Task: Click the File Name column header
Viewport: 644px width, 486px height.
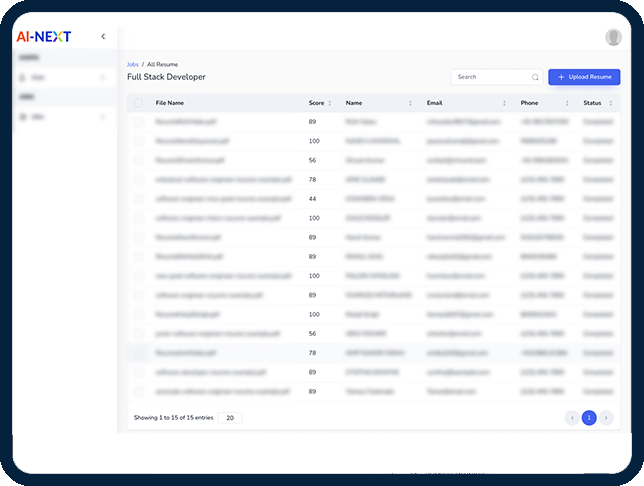Action: (170, 103)
